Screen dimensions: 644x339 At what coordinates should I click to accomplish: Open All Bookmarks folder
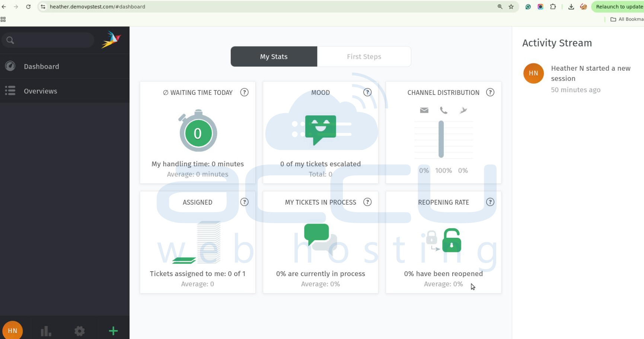click(627, 19)
